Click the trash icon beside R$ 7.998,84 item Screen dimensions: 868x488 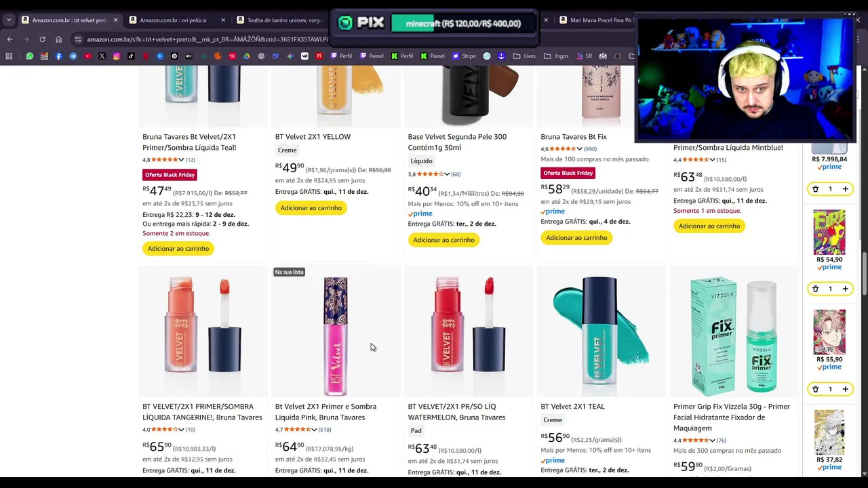click(815, 189)
